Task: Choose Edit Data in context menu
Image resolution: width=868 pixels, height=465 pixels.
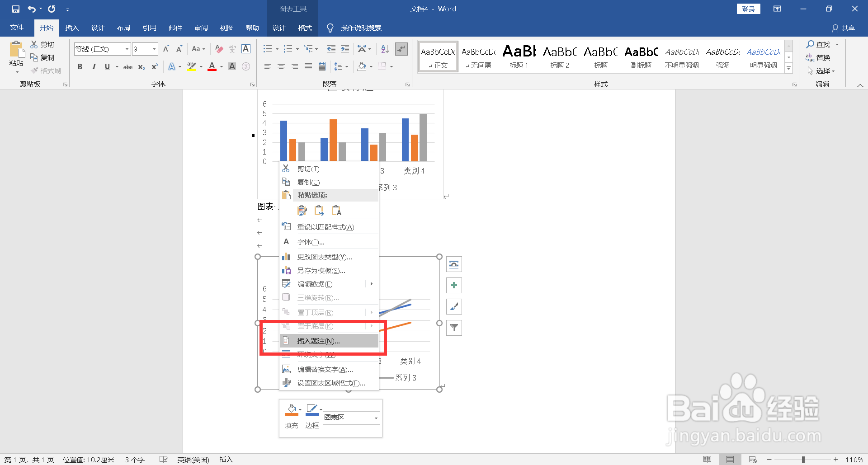Action: point(329,284)
